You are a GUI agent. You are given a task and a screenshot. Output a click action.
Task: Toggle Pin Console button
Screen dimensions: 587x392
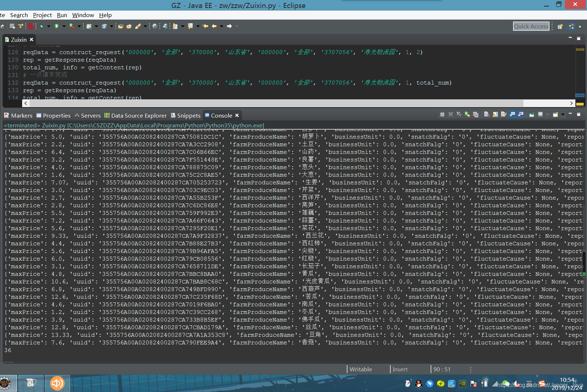pyautogui.click(x=531, y=115)
